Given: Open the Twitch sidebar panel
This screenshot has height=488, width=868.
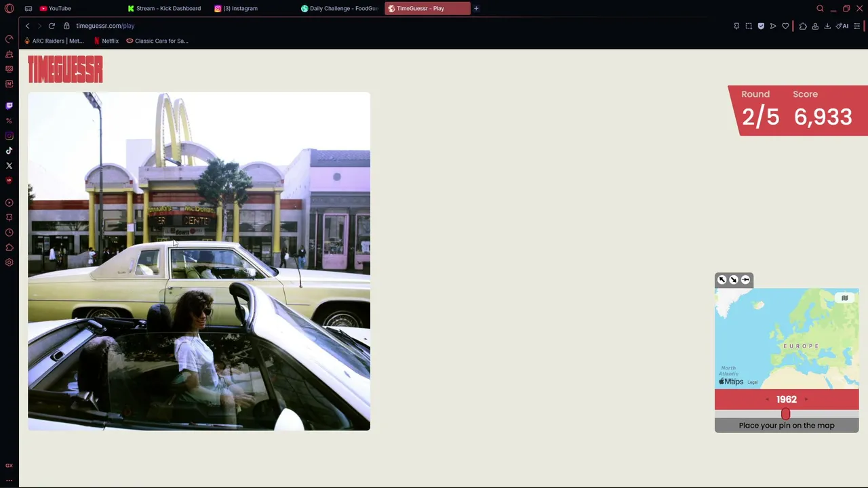Looking at the screenshot, I should click(9, 106).
